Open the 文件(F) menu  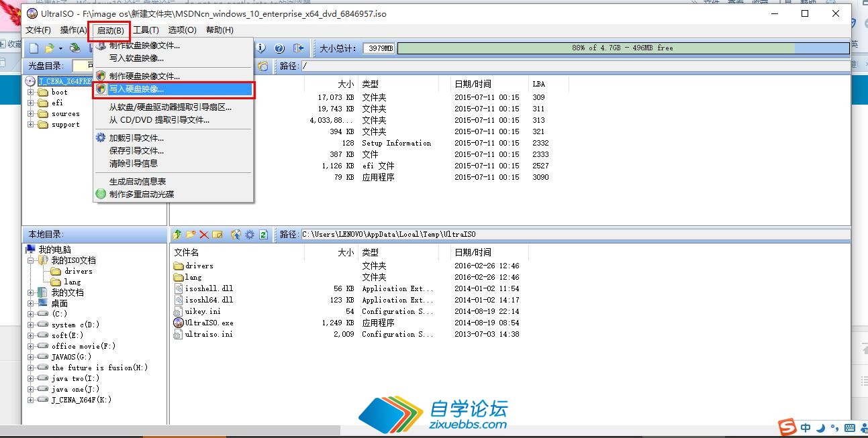[x=38, y=30]
